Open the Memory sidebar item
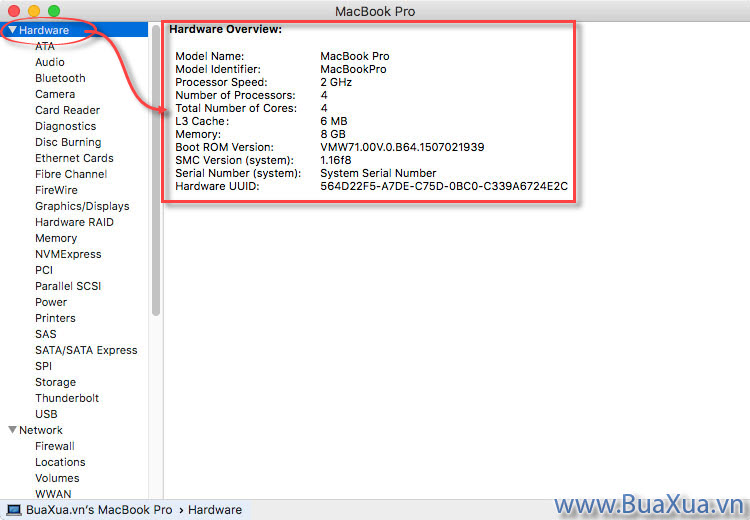The height and width of the screenshot is (520, 750). point(56,238)
